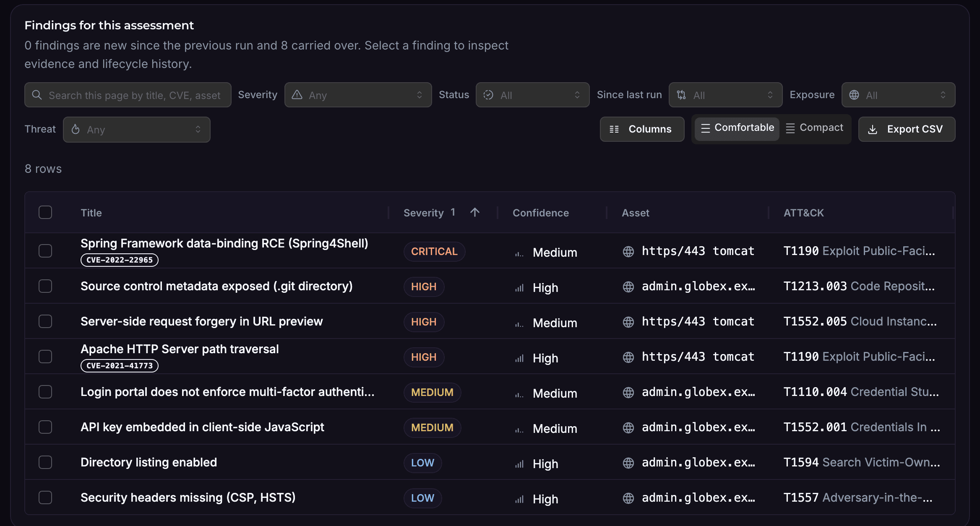The height and width of the screenshot is (526, 980).
Task: Click globe icon in Login portal row
Action: tap(628, 392)
